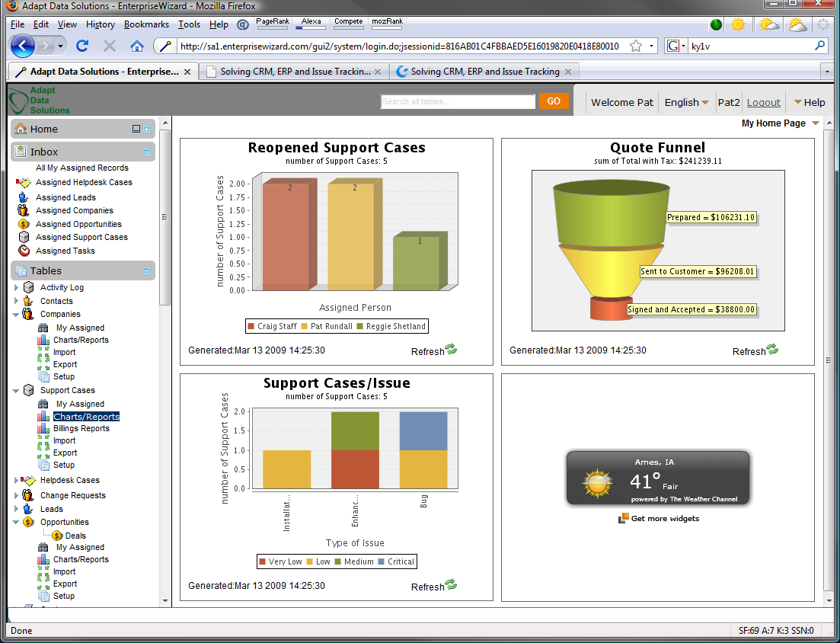Expand the Activity Log tree node
This screenshot has height=643, width=840.
(16, 287)
